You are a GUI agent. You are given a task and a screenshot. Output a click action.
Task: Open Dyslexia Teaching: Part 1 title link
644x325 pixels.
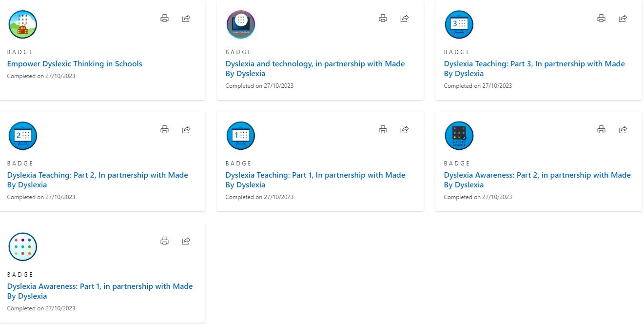pyautogui.click(x=315, y=175)
